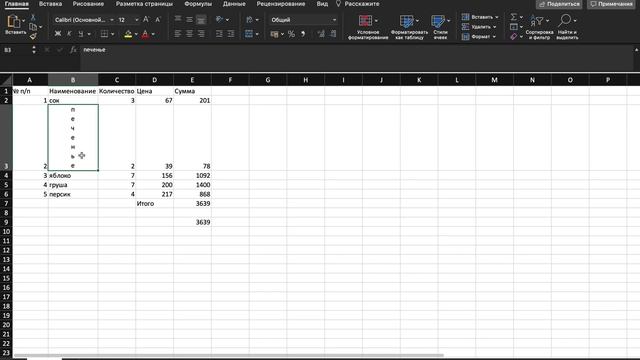The height and width of the screenshot is (360, 640).
Task: Apply the red font color A
Action: (145, 34)
